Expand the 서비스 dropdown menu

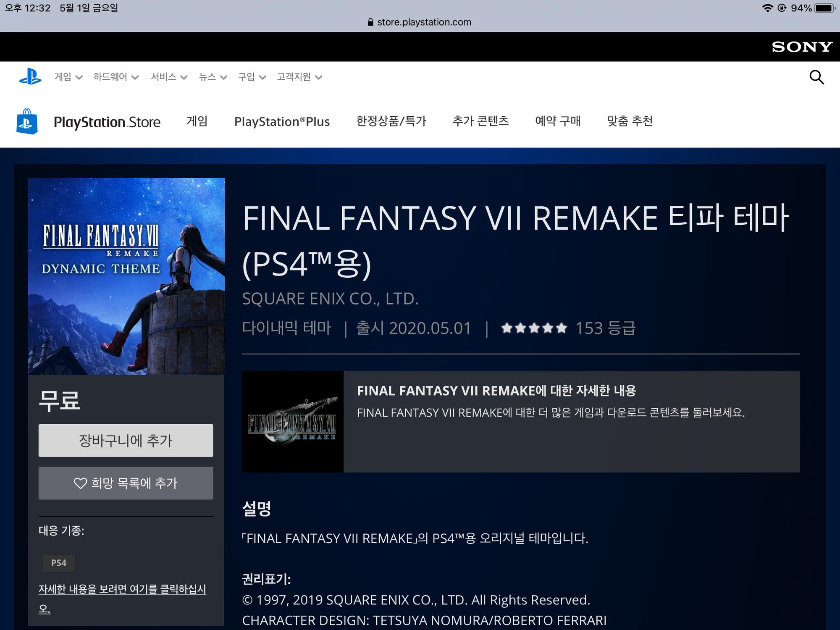[169, 77]
